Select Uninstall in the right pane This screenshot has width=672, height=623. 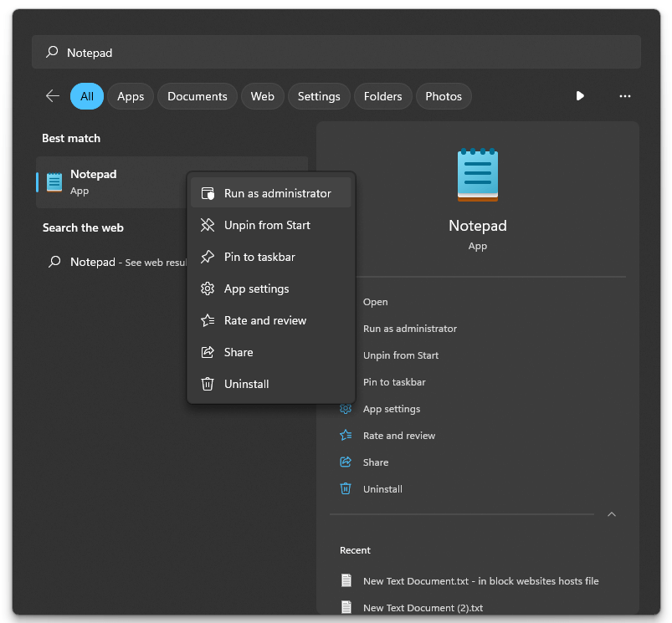382,489
